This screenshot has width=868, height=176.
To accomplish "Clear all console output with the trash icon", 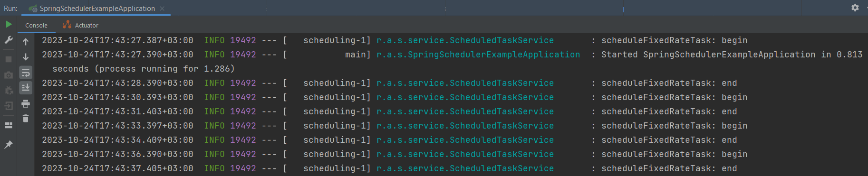I will pyautogui.click(x=26, y=119).
